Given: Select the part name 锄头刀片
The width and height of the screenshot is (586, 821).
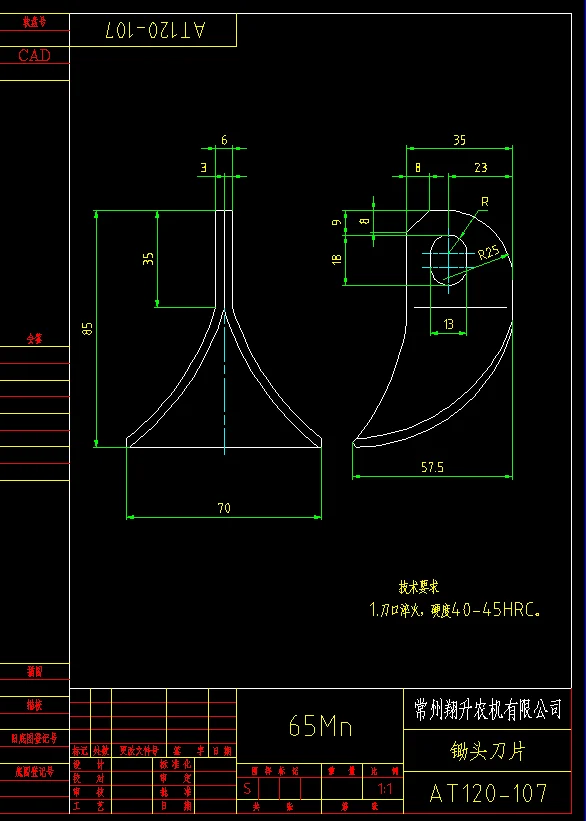Looking at the screenshot, I should click(x=488, y=751).
